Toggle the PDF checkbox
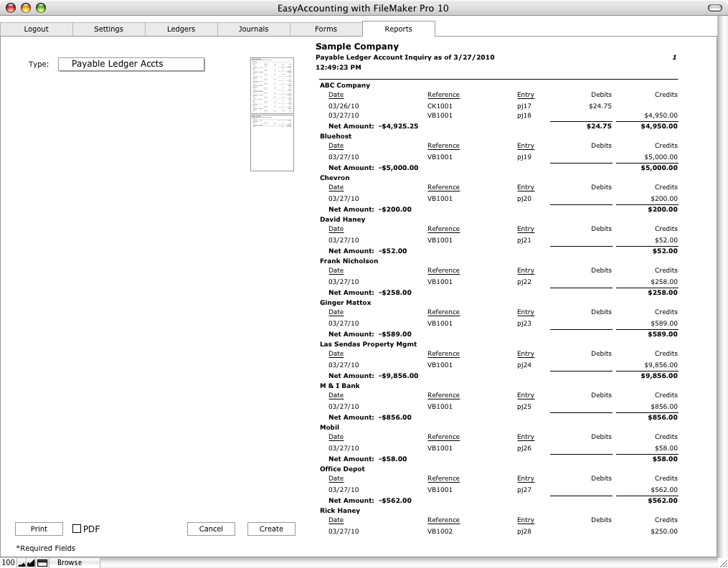Screen dimensions: 728x568 [77, 529]
